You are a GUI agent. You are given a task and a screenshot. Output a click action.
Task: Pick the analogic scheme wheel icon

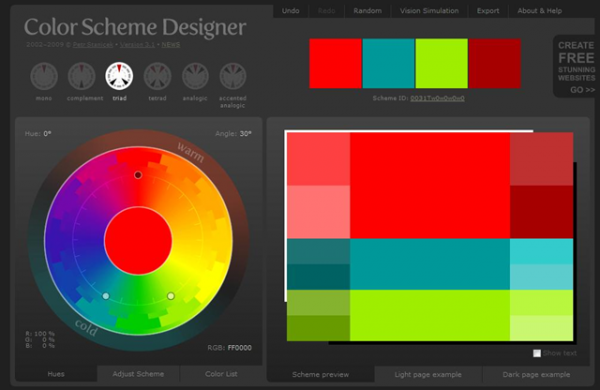pos(195,76)
